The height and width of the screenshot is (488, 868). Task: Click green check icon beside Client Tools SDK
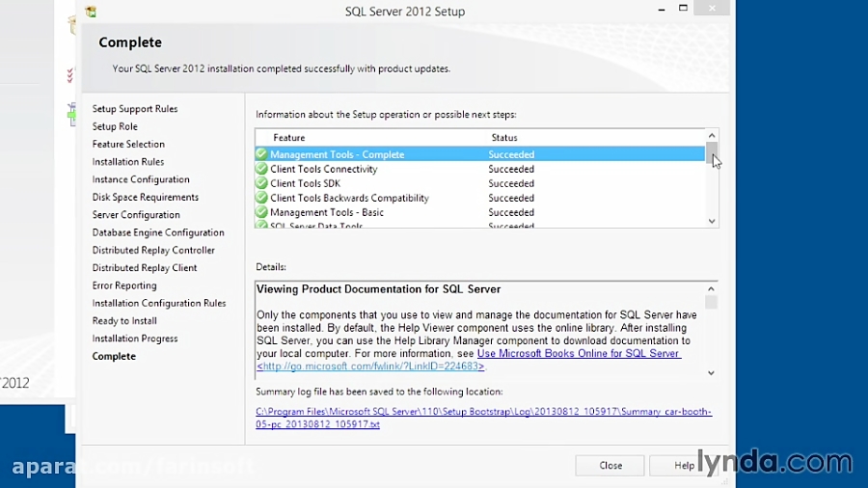pyautogui.click(x=261, y=183)
